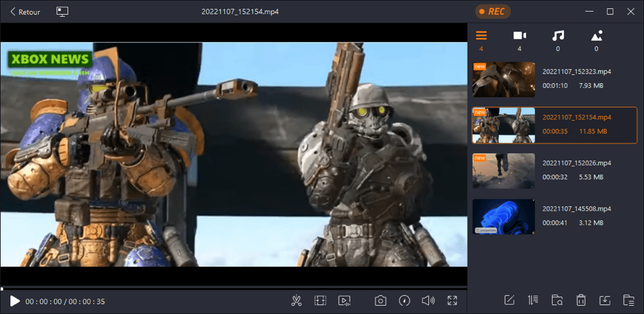This screenshot has width=644, height=314.
Task: Take a snapshot with the camera icon
Action: (x=381, y=301)
